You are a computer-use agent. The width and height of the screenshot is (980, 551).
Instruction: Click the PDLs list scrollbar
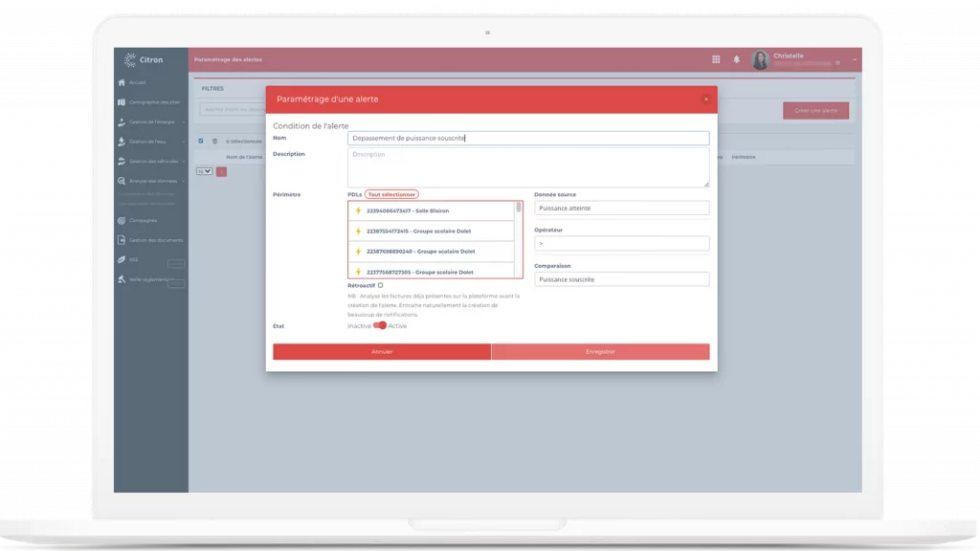[x=519, y=207]
